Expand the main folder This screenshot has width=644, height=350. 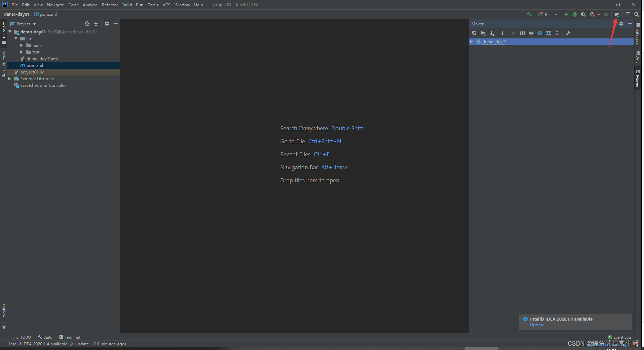pyautogui.click(x=22, y=45)
